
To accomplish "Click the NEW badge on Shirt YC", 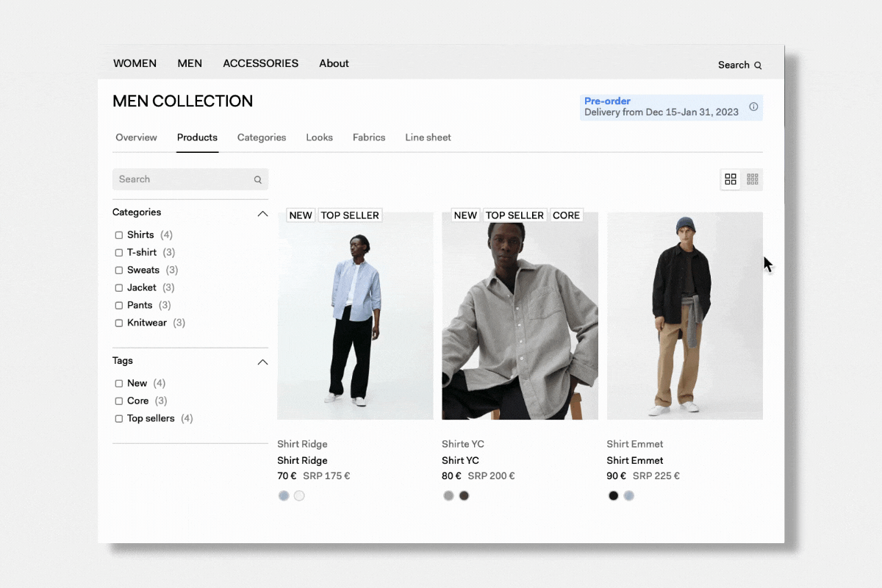I will 465,215.
